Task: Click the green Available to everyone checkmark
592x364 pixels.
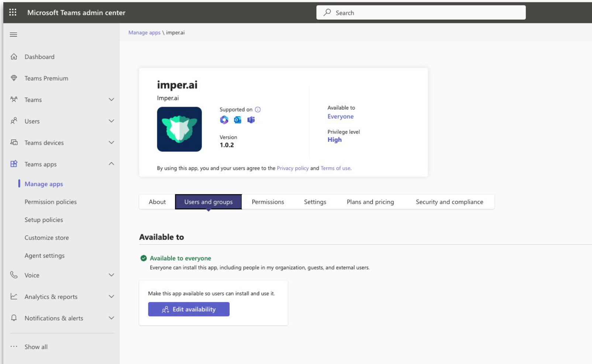Action: coord(144,258)
